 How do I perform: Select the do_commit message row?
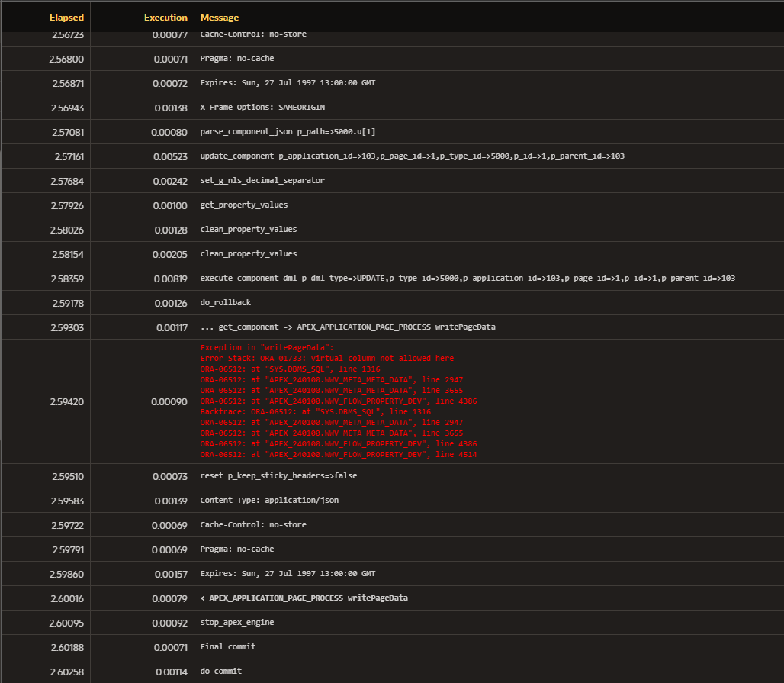click(x=223, y=672)
